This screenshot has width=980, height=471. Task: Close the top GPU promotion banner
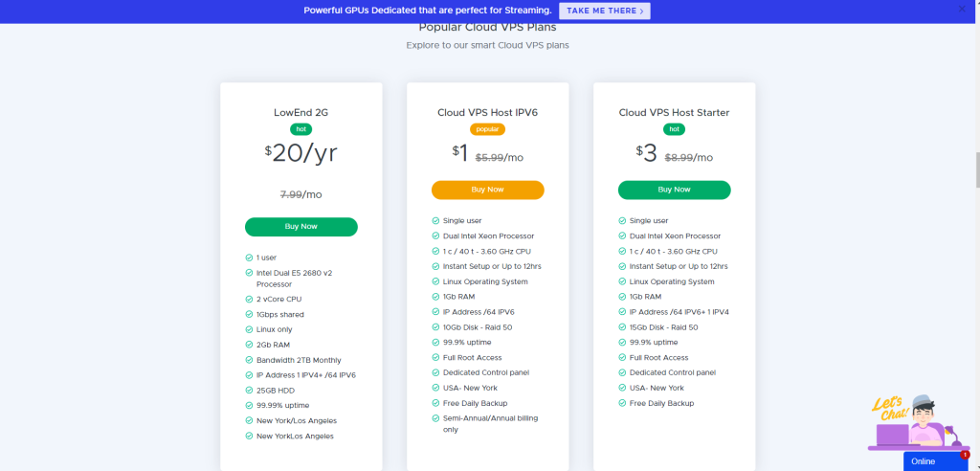click(x=962, y=9)
